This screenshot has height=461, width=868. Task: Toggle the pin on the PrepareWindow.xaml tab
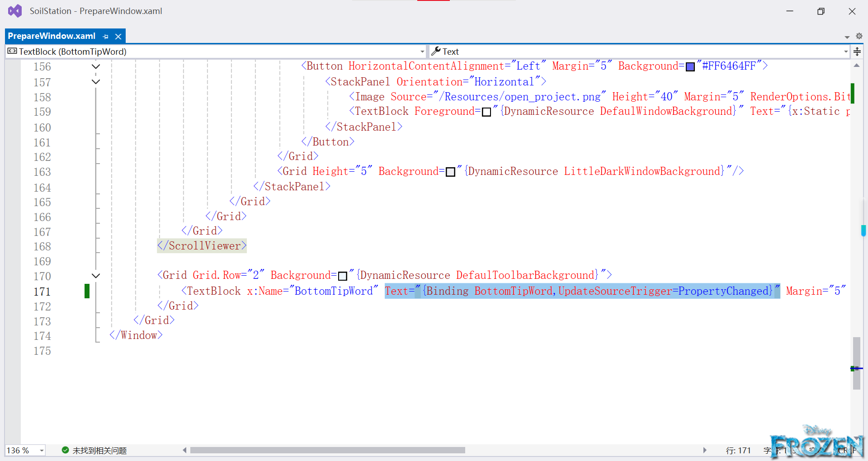(106, 36)
